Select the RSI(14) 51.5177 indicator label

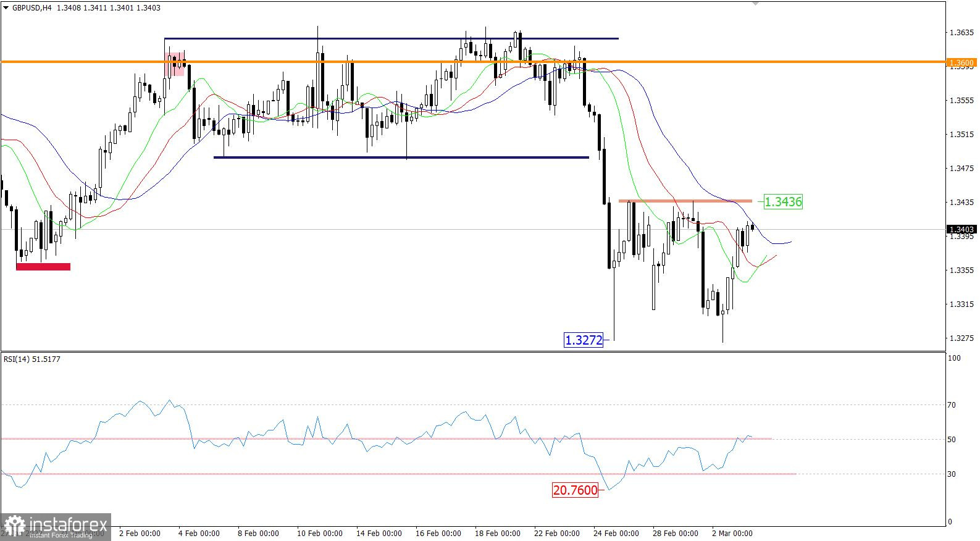tap(32, 359)
